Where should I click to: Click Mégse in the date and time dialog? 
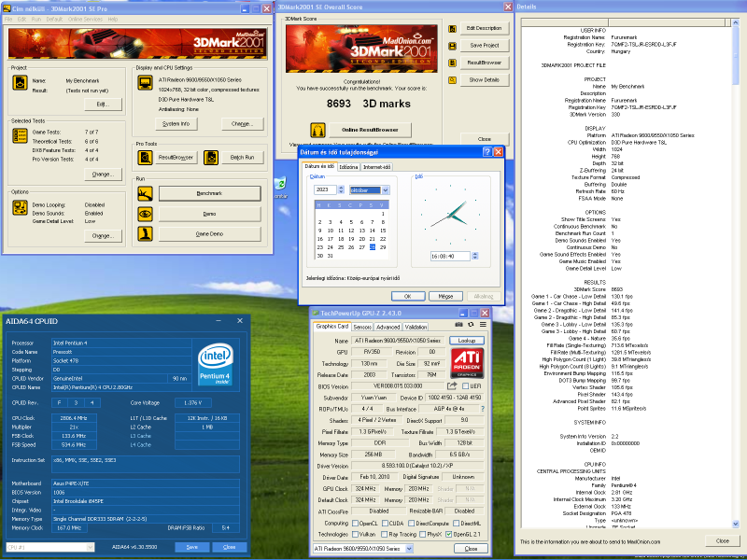tap(445, 296)
